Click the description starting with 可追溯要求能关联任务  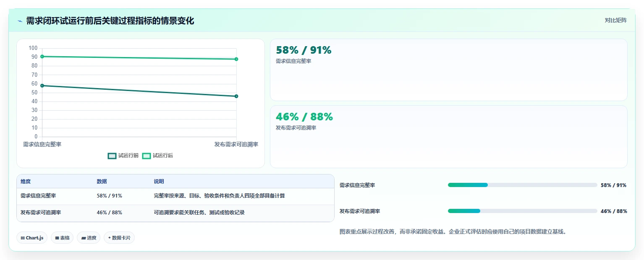pos(199,213)
